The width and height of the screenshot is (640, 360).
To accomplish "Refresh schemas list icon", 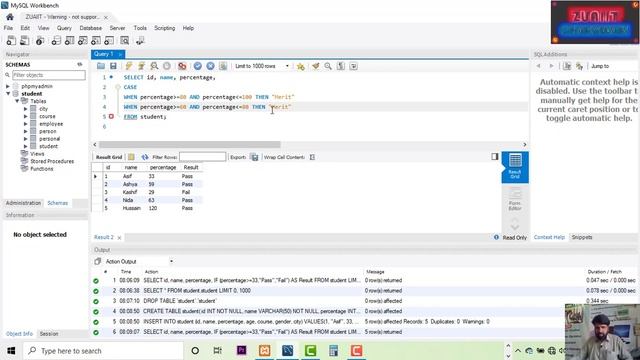I will 80,64.
